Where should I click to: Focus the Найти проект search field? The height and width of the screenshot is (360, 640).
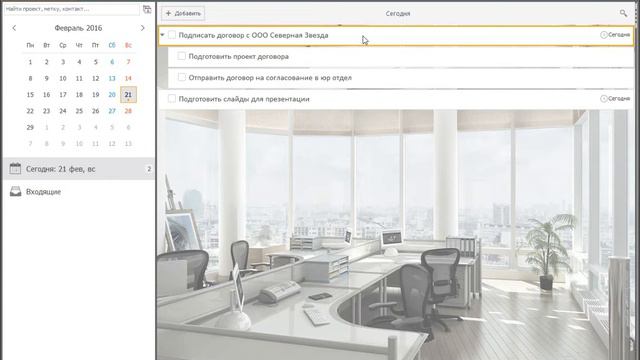click(72, 9)
